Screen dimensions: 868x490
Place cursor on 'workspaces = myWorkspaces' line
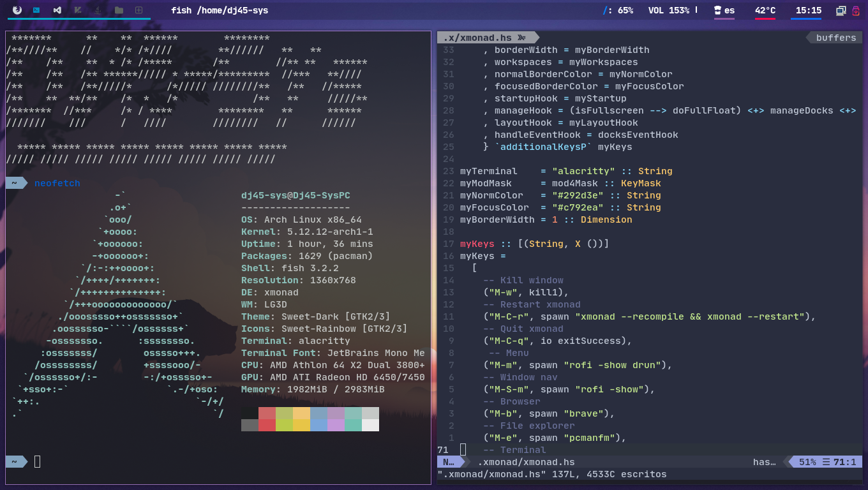tap(560, 62)
